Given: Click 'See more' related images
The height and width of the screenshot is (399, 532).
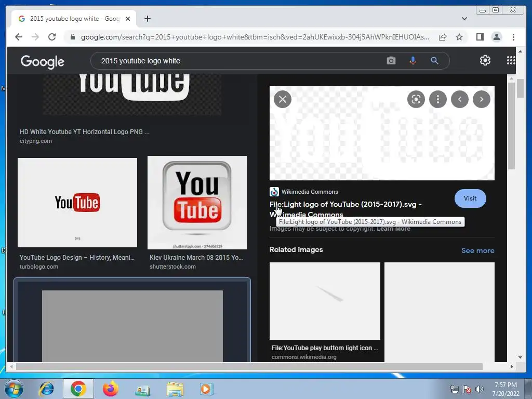Looking at the screenshot, I should [x=478, y=250].
